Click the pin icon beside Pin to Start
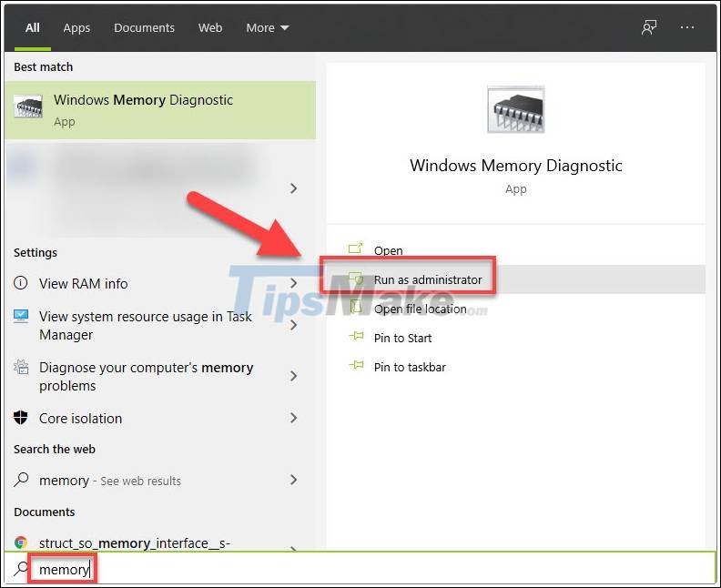The width and height of the screenshot is (721, 588). [356, 336]
